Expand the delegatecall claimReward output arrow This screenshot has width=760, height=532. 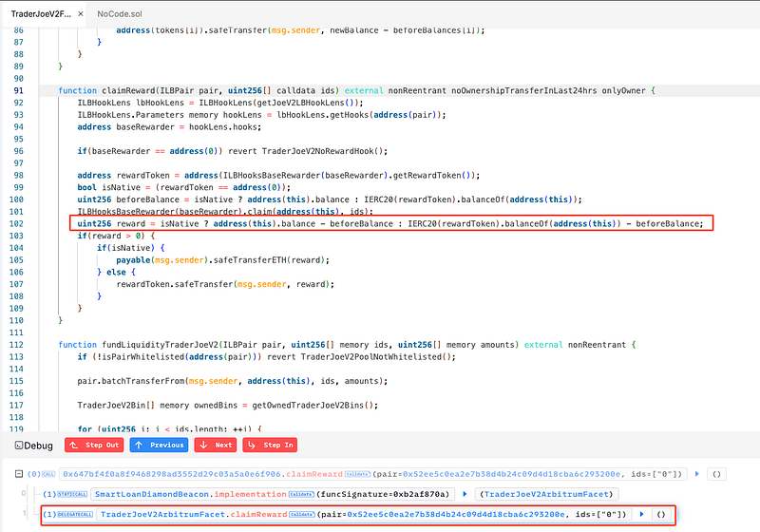point(644,514)
